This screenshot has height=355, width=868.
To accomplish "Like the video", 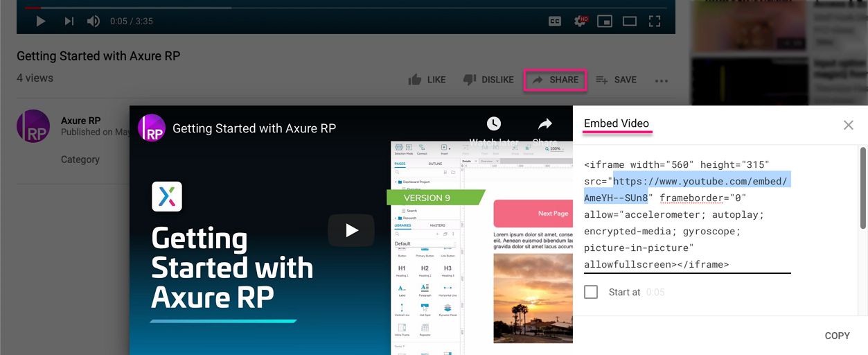I will coord(427,80).
